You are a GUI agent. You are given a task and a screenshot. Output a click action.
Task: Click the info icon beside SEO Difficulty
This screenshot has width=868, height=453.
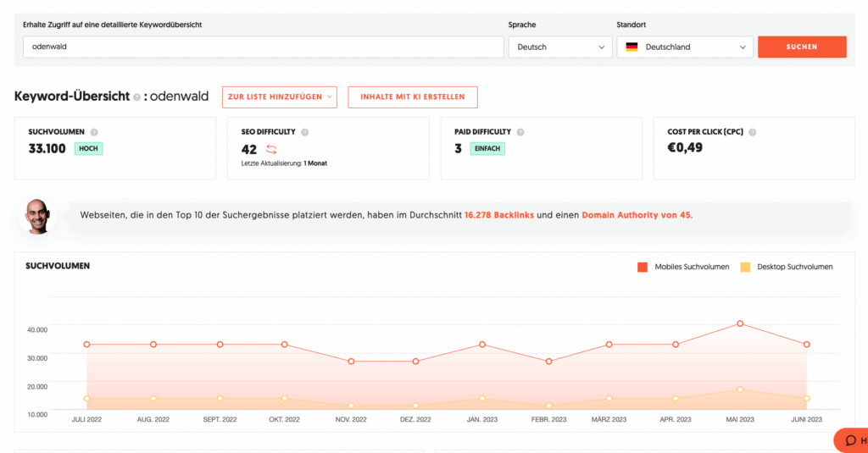coord(304,132)
